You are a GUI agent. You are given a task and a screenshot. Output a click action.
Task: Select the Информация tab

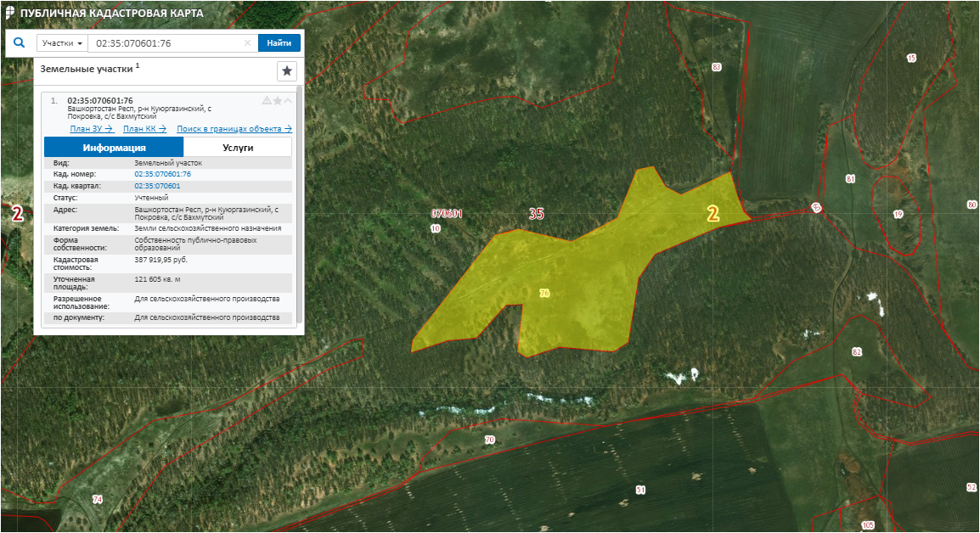click(114, 147)
